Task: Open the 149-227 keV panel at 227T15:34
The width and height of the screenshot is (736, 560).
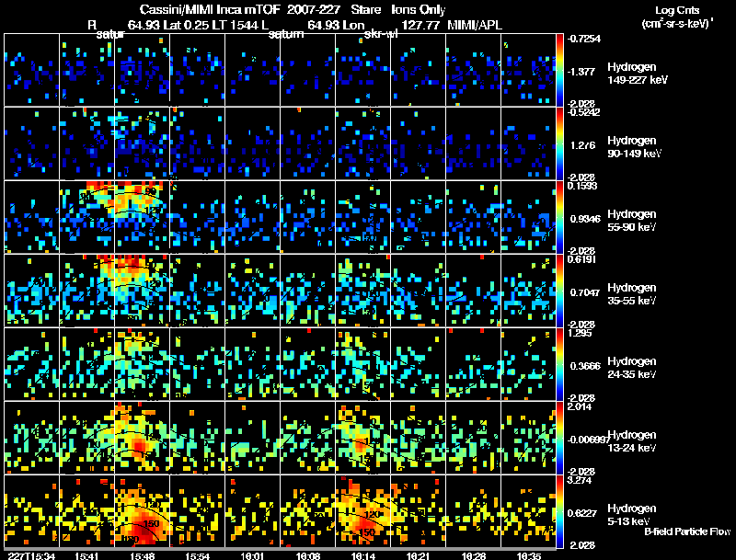Action: click(x=31, y=70)
